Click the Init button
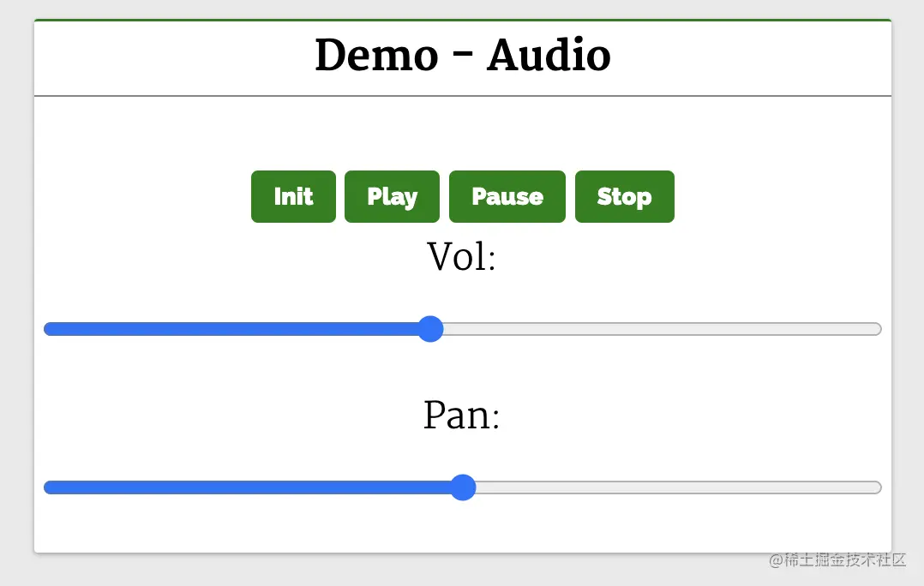 point(293,197)
